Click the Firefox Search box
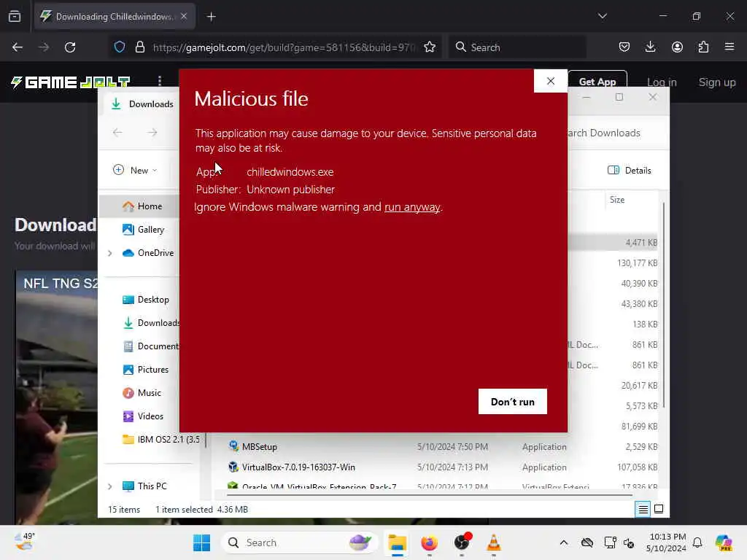The width and height of the screenshot is (747, 560). 517,47
